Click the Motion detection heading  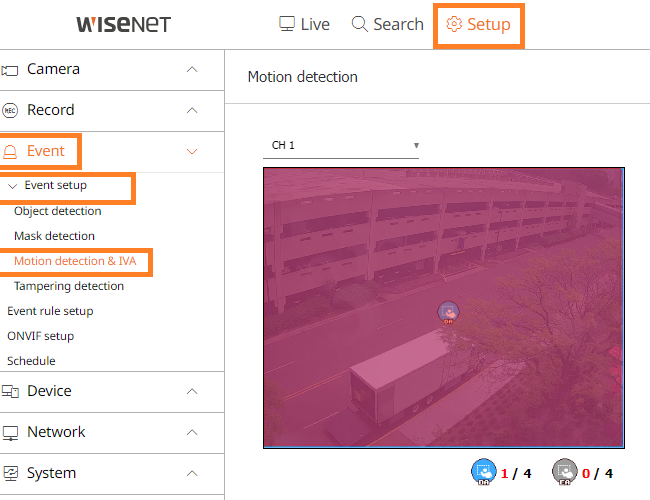(x=303, y=77)
